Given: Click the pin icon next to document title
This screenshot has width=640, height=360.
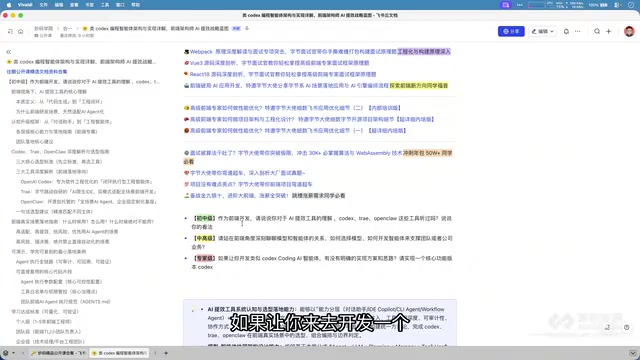Looking at the screenshot, I should tap(247, 29).
